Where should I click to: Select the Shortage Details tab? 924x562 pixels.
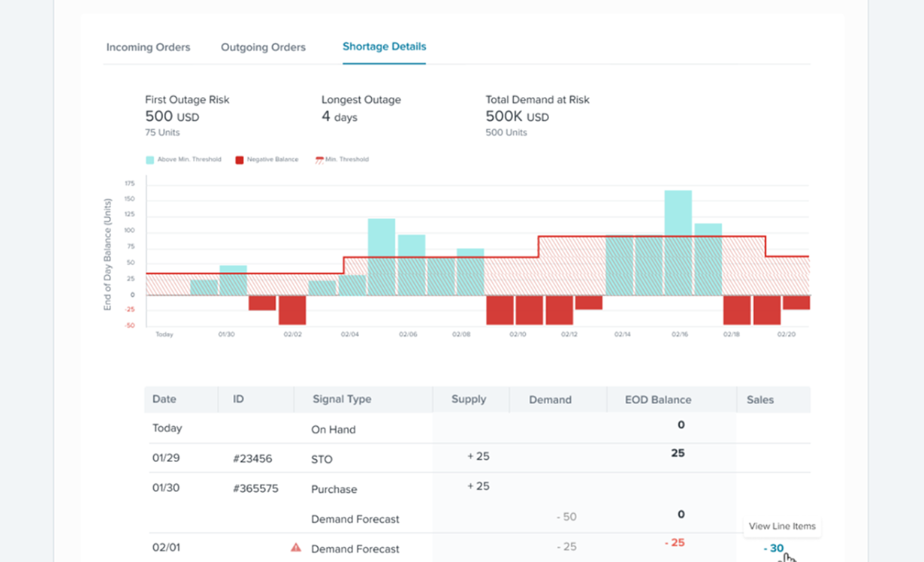384,47
